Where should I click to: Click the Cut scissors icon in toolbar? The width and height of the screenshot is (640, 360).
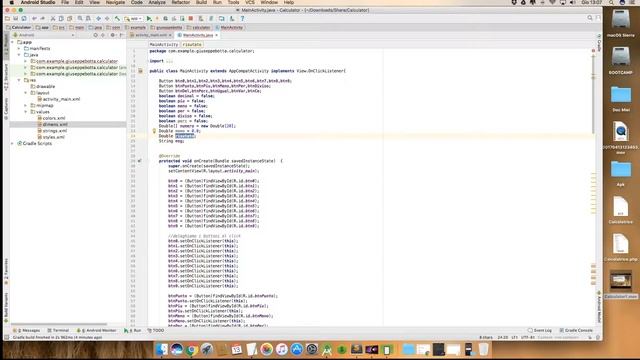pos(53,18)
